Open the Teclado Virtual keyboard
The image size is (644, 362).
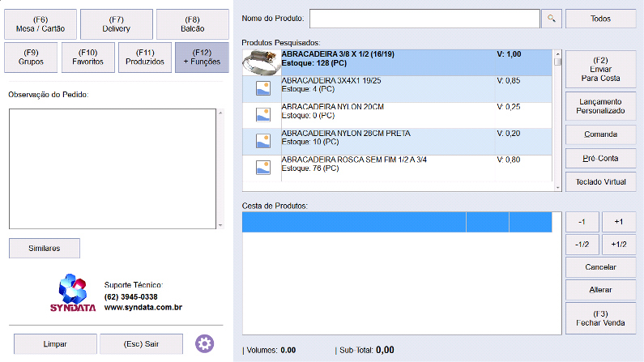(x=600, y=181)
